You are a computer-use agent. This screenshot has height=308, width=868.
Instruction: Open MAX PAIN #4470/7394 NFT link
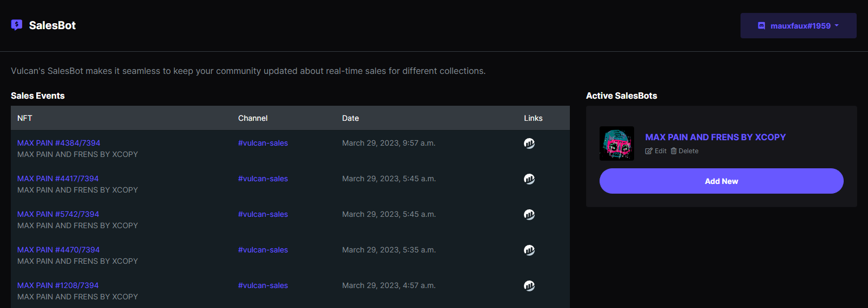coord(58,250)
